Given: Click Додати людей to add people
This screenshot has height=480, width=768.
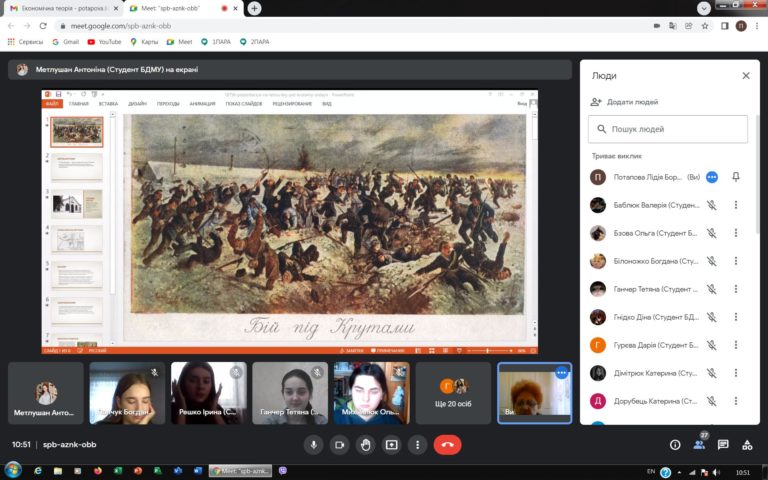Looking at the screenshot, I should pos(624,102).
